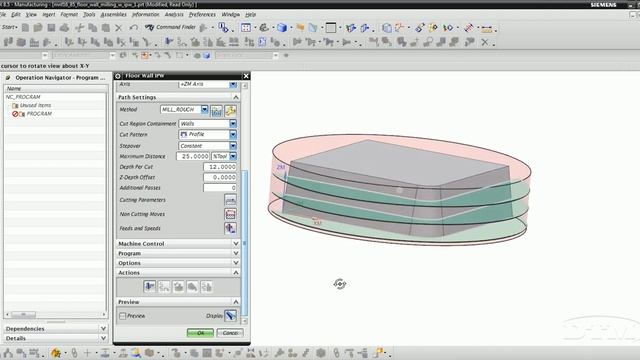The height and width of the screenshot is (360, 640).
Task: Click the view layout window icon
Action: (331, 28)
